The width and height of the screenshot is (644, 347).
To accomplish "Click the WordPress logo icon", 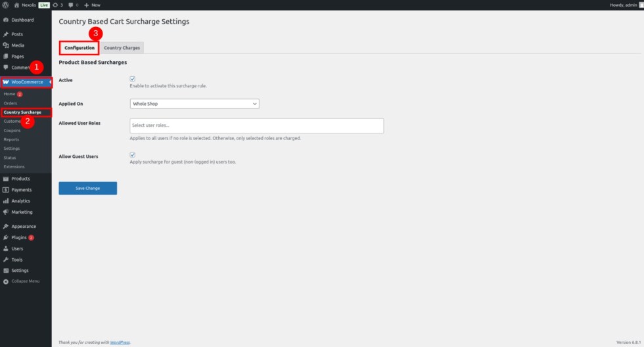I will click(x=5, y=5).
